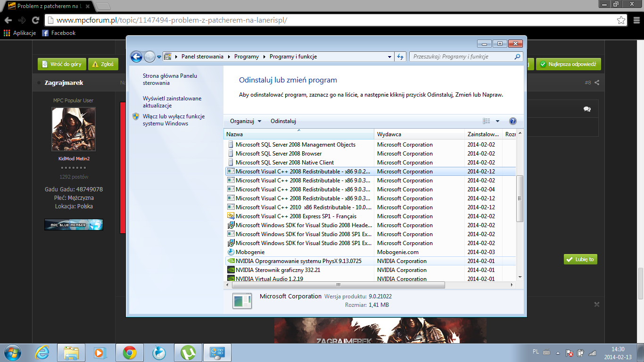Open the view options dropdown arrow
This screenshot has width=644, height=362.
[497, 121]
